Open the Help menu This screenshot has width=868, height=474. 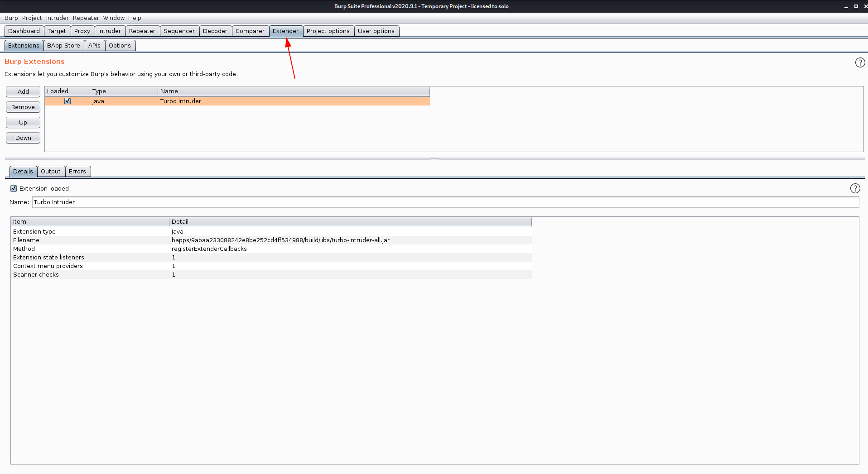[135, 18]
